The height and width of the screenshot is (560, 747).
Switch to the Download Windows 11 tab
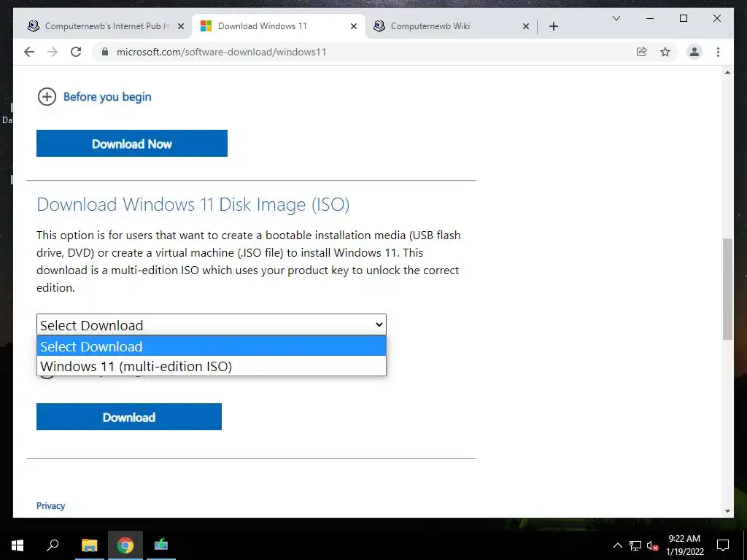279,26
